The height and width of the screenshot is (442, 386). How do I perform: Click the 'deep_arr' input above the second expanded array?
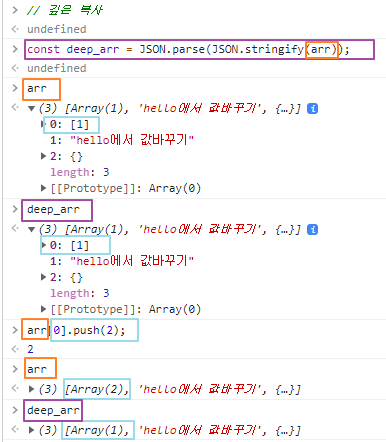(53, 210)
